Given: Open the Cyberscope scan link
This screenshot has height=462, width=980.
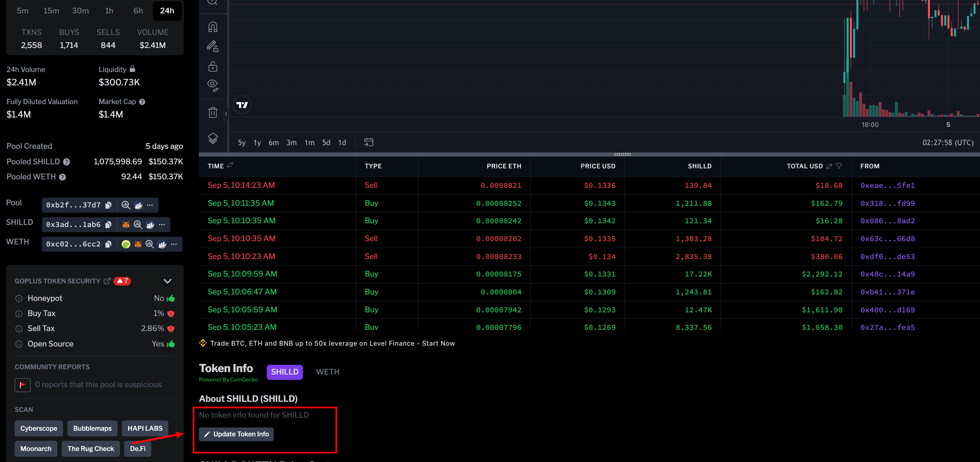Looking at the screenshot, I should click(x=39, y=429).
